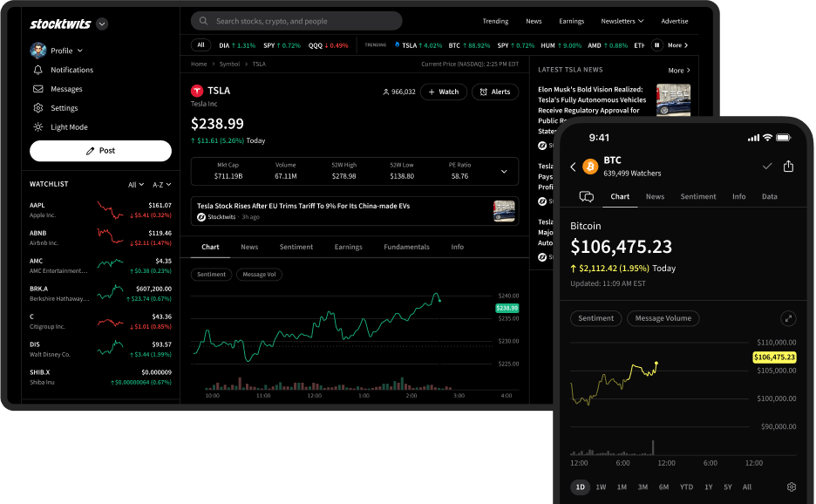Expand the profile chevron next to stocktwits logo
816x504 pixels.
(101, 24)
